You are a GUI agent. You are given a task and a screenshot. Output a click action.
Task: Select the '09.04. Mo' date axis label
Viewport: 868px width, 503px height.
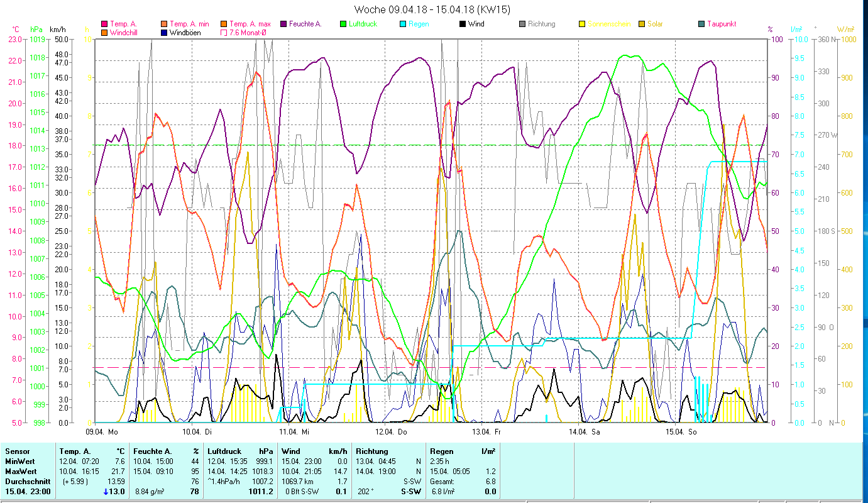[x=102, y=432]
